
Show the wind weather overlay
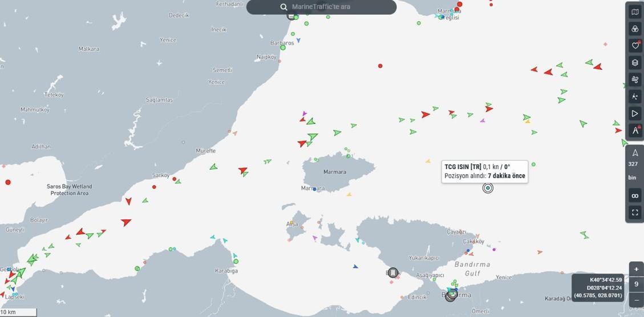tap(635, 80)
